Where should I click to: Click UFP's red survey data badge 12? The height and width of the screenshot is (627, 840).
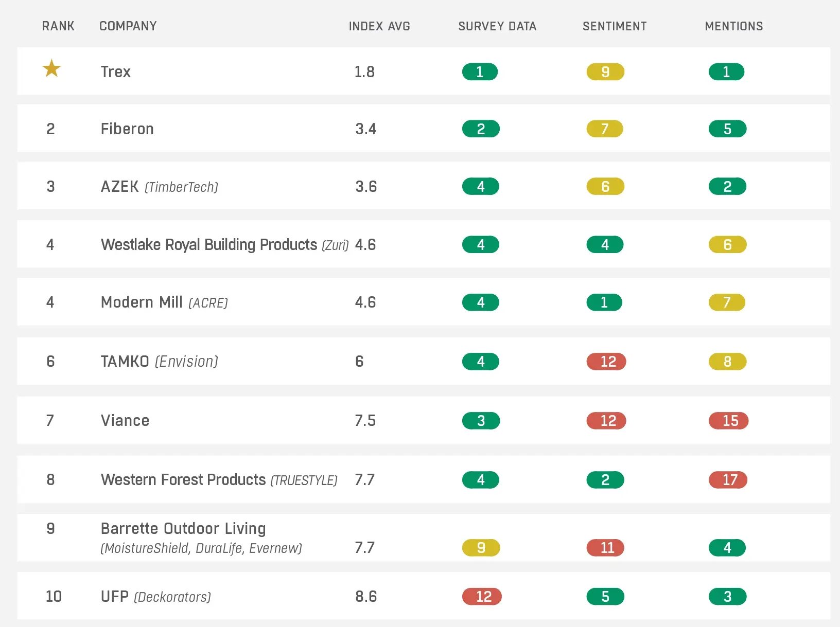point(482,597)
